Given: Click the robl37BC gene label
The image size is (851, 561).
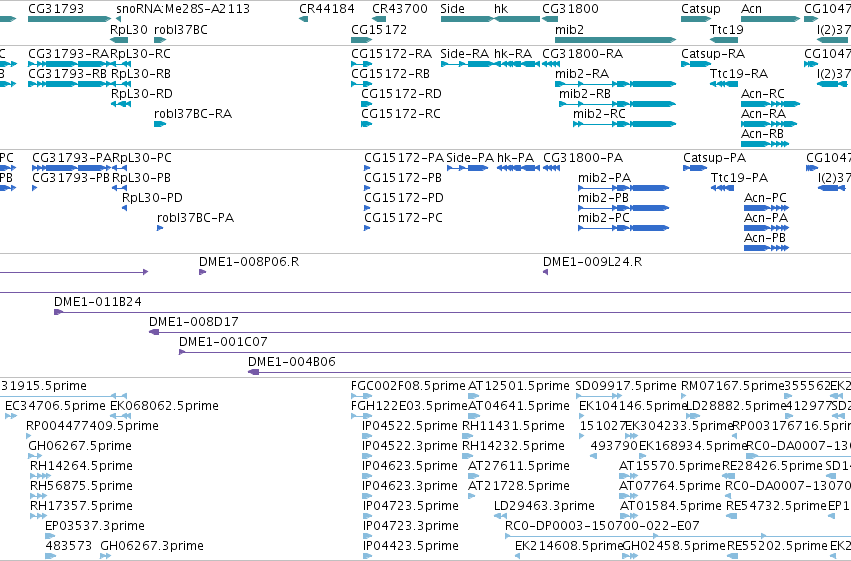Looking at the screenshot, I should [181, 29].
